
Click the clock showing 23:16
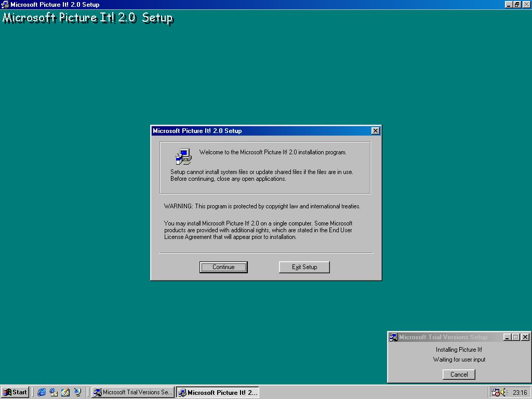tap(520, 393)
